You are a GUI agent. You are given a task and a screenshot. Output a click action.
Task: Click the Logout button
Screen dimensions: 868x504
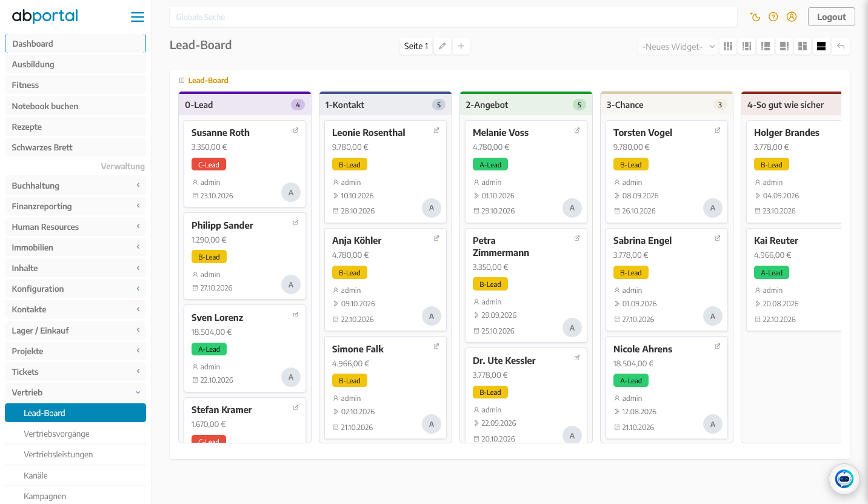831,17
